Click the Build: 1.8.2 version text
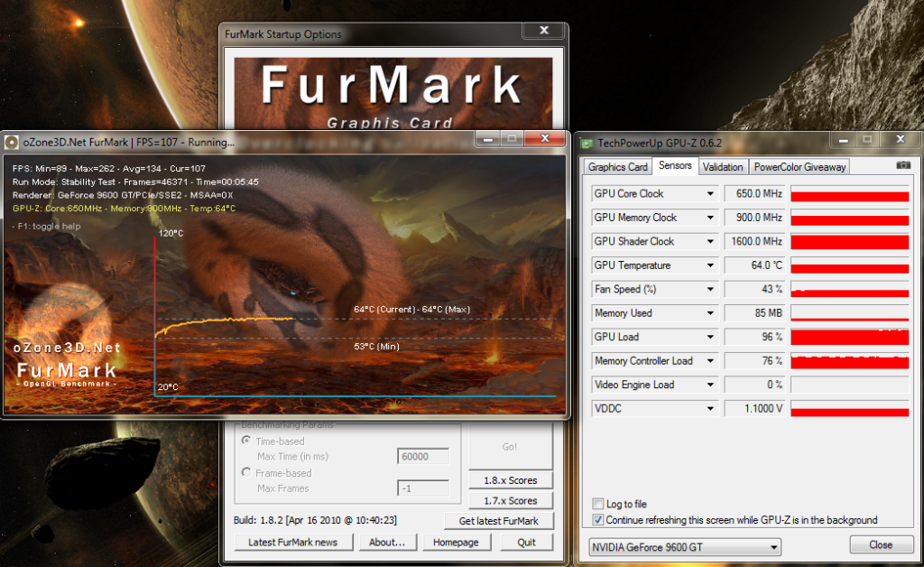Viewport: 924px width, 567px height. [315, 520]
